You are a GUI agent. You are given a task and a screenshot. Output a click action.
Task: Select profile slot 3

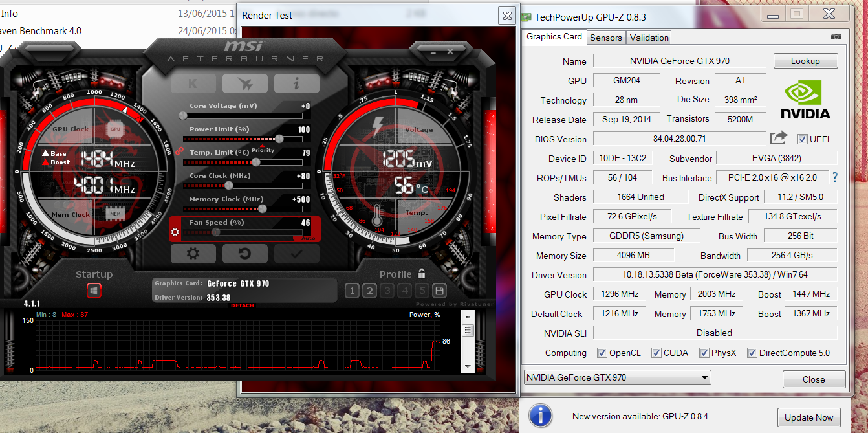387,291
